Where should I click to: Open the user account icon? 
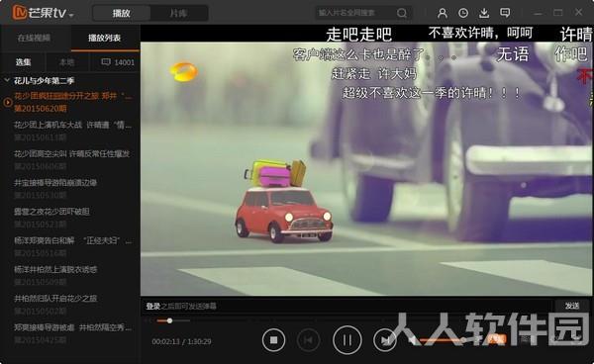[443, 13]
